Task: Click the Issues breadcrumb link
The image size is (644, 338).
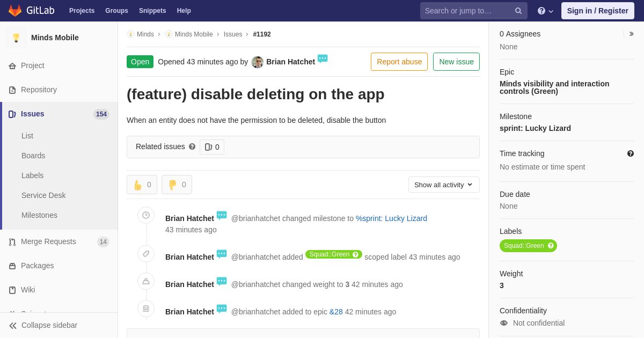Action: click(233, 34)
